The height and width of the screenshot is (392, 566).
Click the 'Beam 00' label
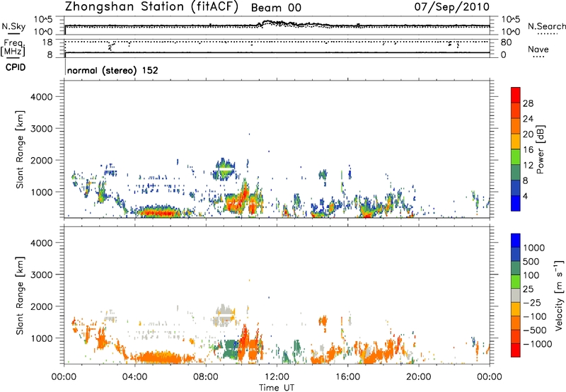[x=276, y=8]
